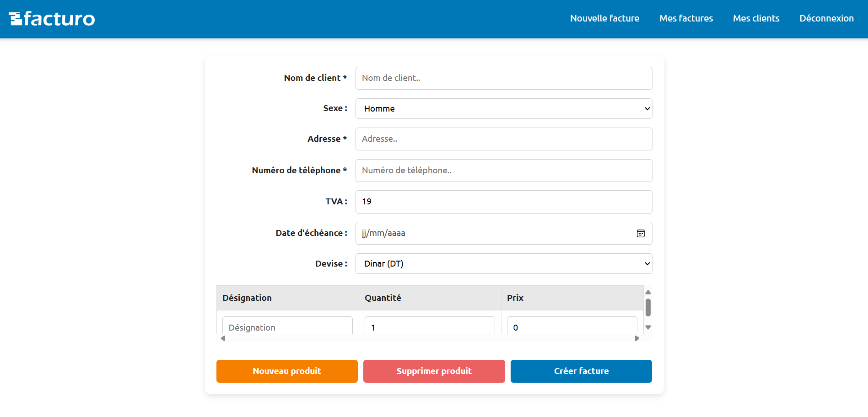Click the TVA input field
This screenshot has width=868, height=417.
503,202
